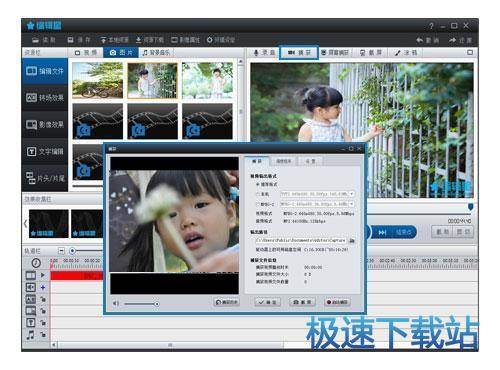
Task: Choose the MPEG-2 radio button
Action: [258, 204]
